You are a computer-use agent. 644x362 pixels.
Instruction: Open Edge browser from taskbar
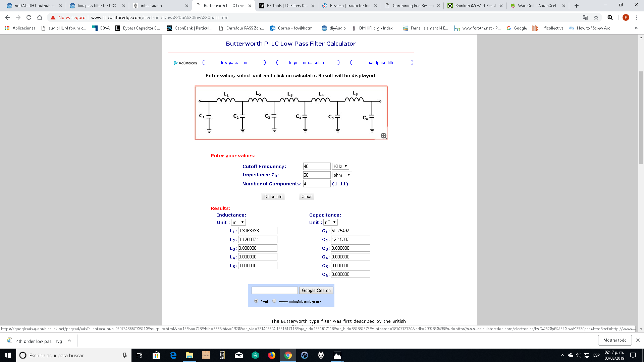(173, 355)
